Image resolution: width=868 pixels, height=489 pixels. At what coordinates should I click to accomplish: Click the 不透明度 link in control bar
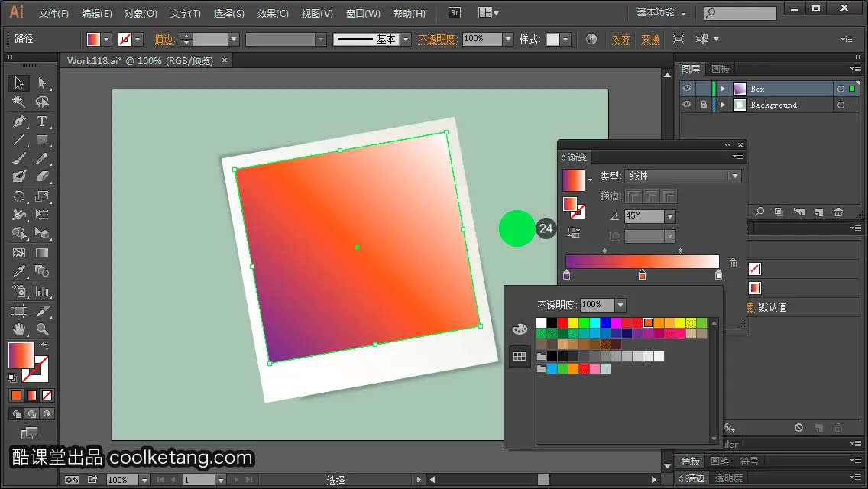tap(437, 39)
